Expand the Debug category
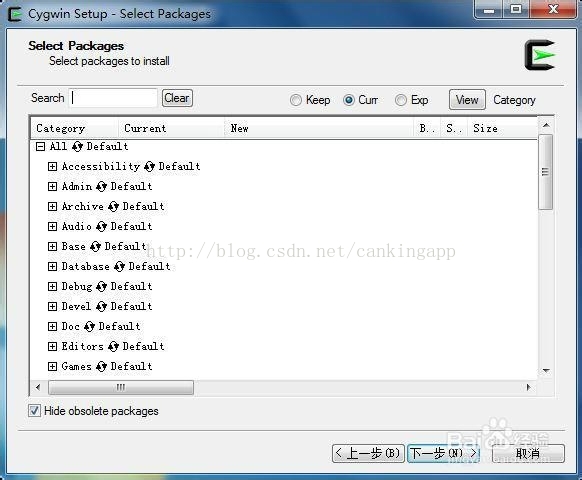Screen dimensions: 582x480 52,287
